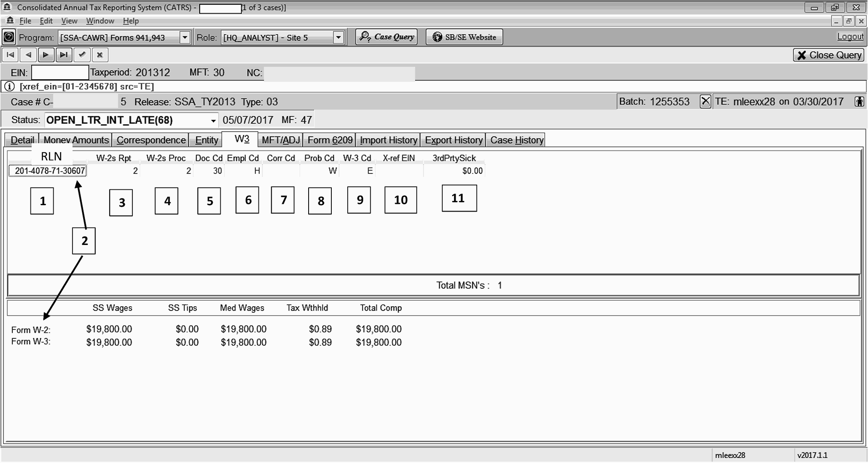Open the Status dropdown OPEN_LTR_INT_LATE(68)
The height and width of the screenshot is (463, 868).
click(x=213, y=120)
